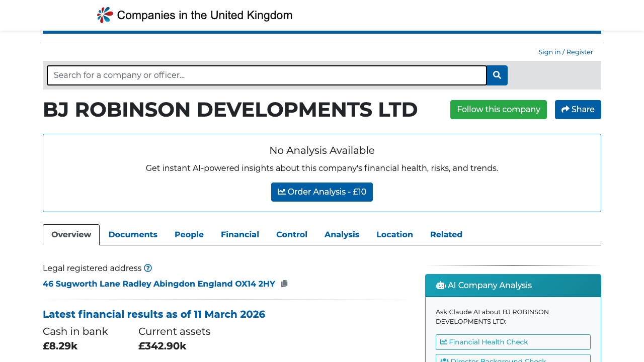Open the Register link
644x362 pixels.
[579, 52]
